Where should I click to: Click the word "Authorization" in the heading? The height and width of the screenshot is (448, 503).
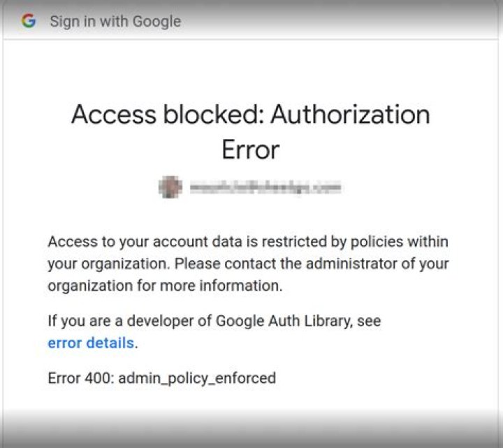click(x=351, y=115)
